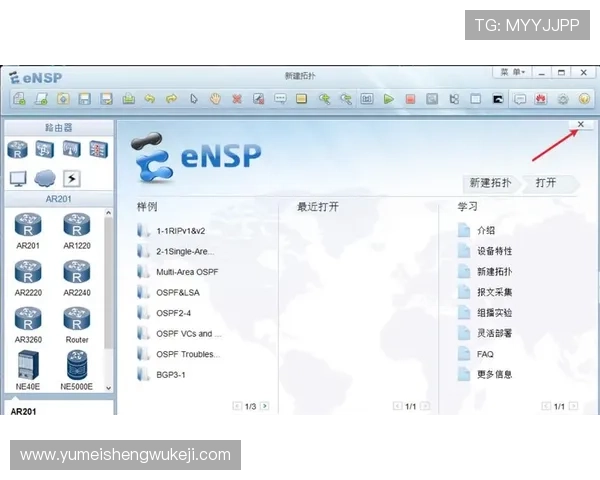The width and height of the screenshot is (600, 480).
Task: Pick the AR201 router device
Action: click(x=28, y=231)
